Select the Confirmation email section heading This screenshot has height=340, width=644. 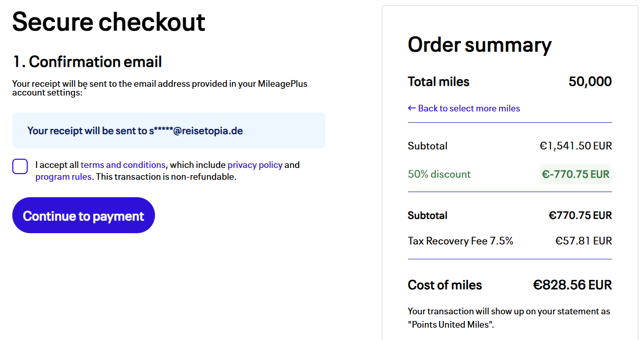point(87,62)
